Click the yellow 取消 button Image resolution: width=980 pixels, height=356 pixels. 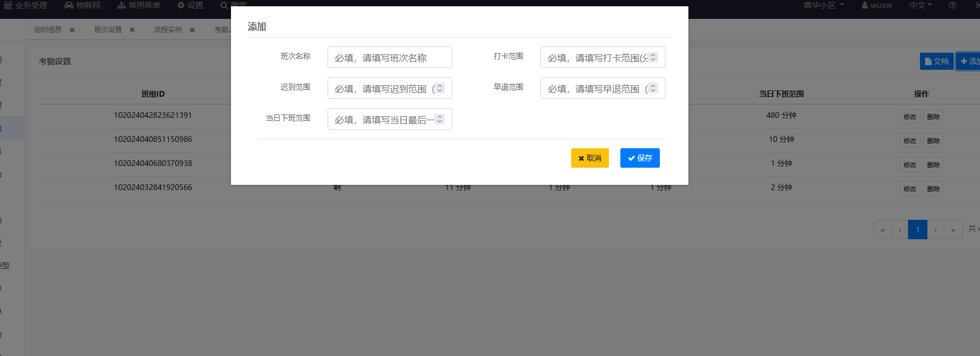click(x=589, y=158)
